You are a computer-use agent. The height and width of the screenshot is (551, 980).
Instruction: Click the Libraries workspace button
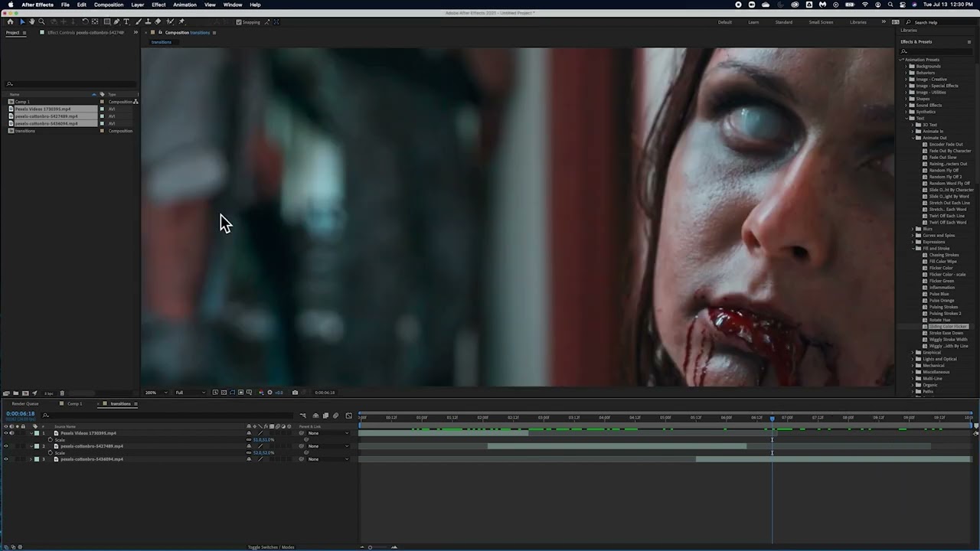[x=858, y=22]
